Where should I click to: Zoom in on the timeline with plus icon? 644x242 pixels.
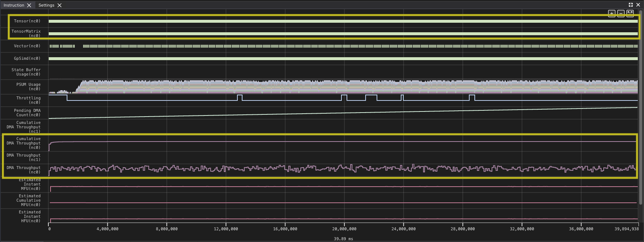(x=611, y=14)
